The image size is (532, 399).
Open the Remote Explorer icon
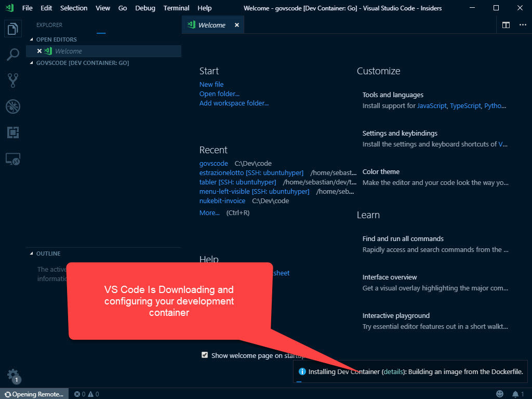coord(12,159)
